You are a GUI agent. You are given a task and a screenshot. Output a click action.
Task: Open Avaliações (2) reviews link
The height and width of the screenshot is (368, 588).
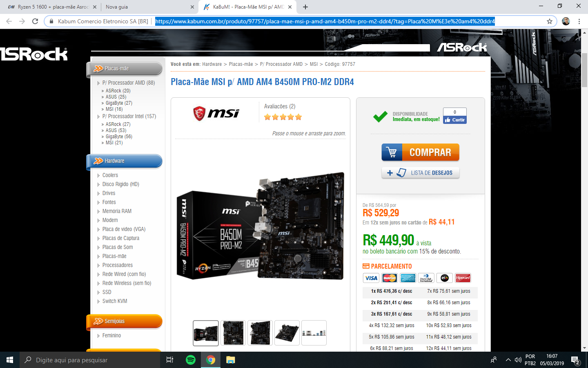coord(280,106)
